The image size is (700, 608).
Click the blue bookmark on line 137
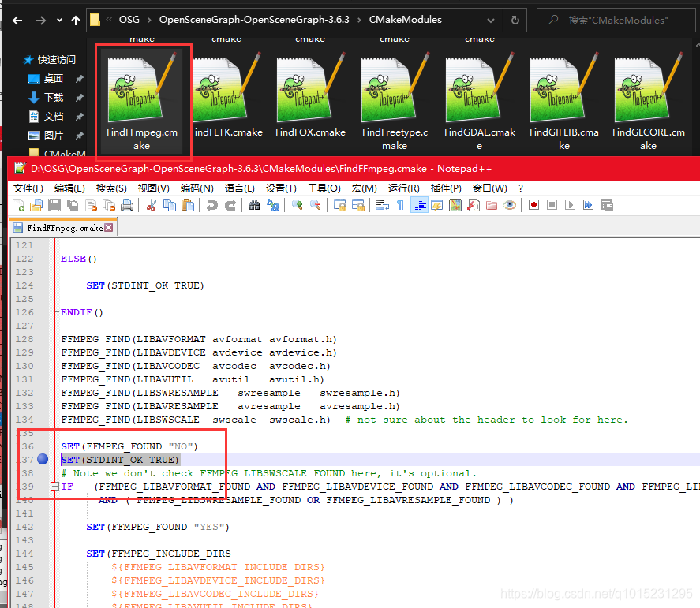(x=43, y=459)
